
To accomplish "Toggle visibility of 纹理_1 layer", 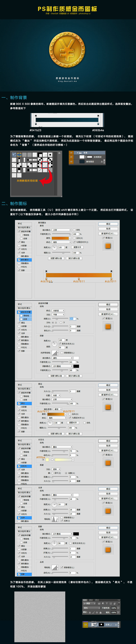I will coord(86,625).
